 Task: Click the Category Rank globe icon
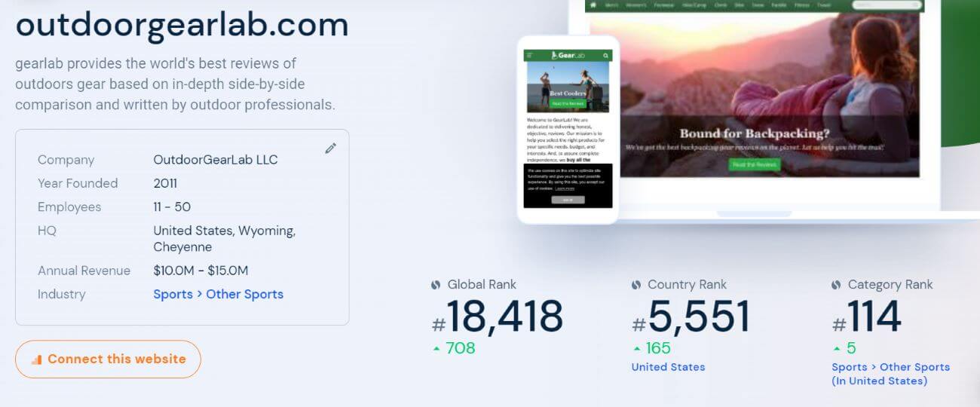point(836,285)
